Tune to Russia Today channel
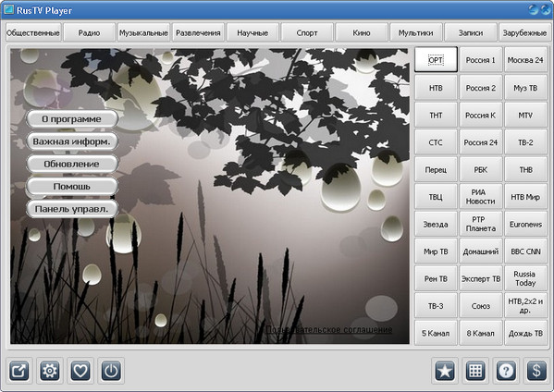 525,278
